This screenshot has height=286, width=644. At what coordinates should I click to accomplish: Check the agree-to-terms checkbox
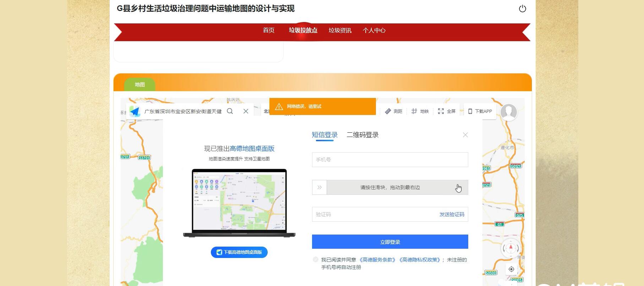tap(315, 259)
